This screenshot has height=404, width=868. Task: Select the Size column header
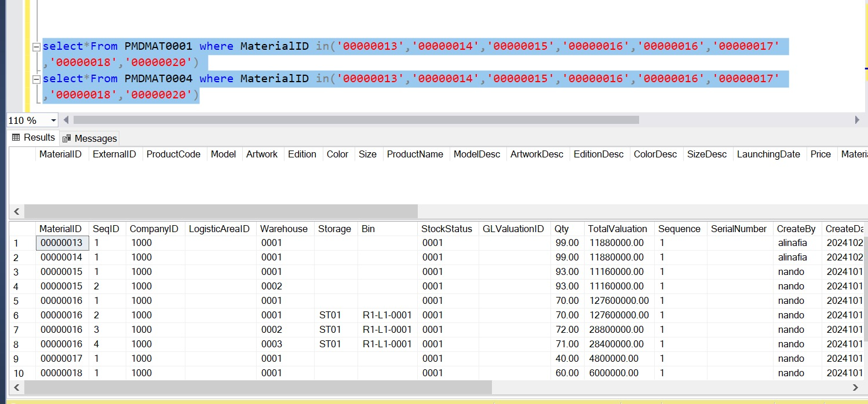[367, 155]
